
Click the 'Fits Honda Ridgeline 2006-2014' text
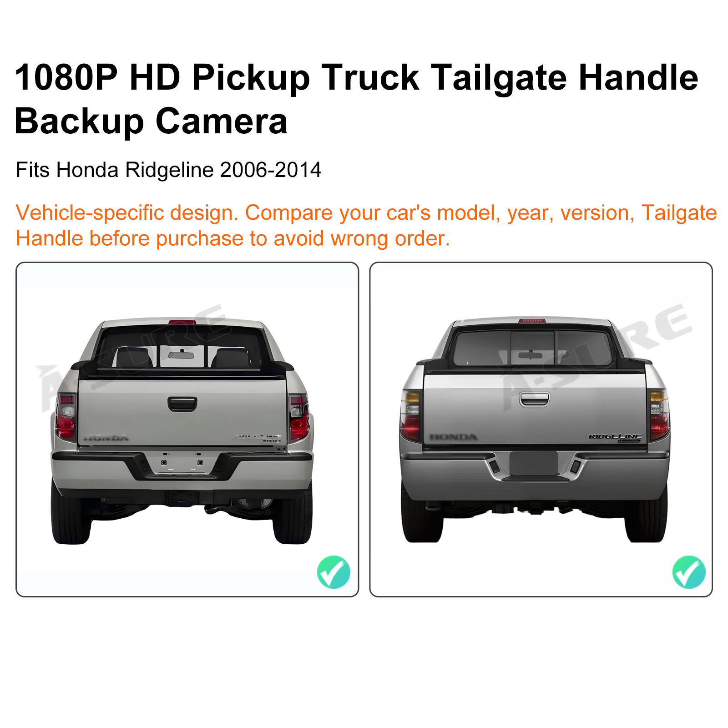click(x=168, y=170)
